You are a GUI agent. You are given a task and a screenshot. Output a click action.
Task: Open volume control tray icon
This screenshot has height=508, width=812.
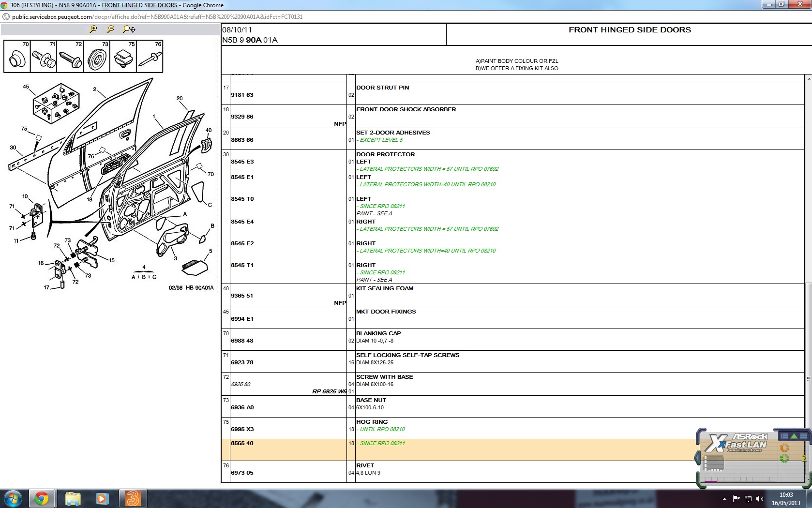pyautogui.click(x=760, y=499)
